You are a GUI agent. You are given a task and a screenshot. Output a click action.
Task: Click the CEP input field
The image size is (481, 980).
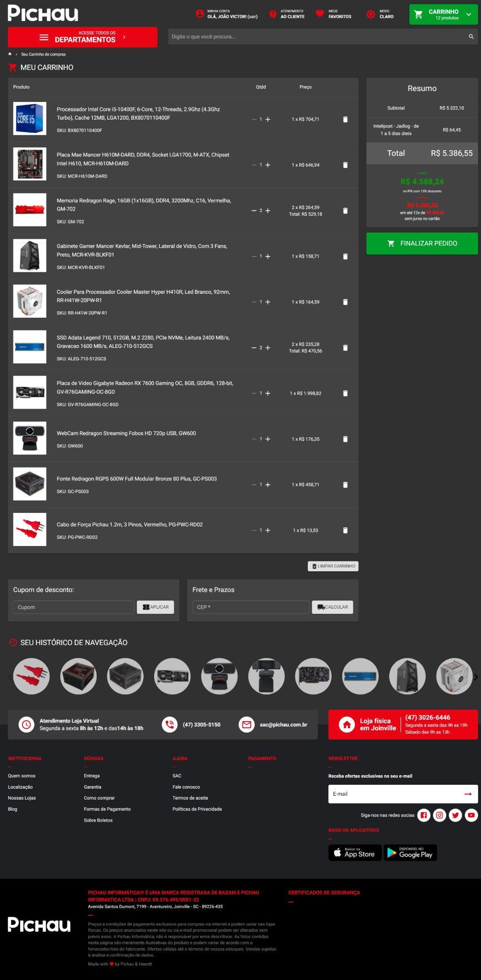coord(251,607)
